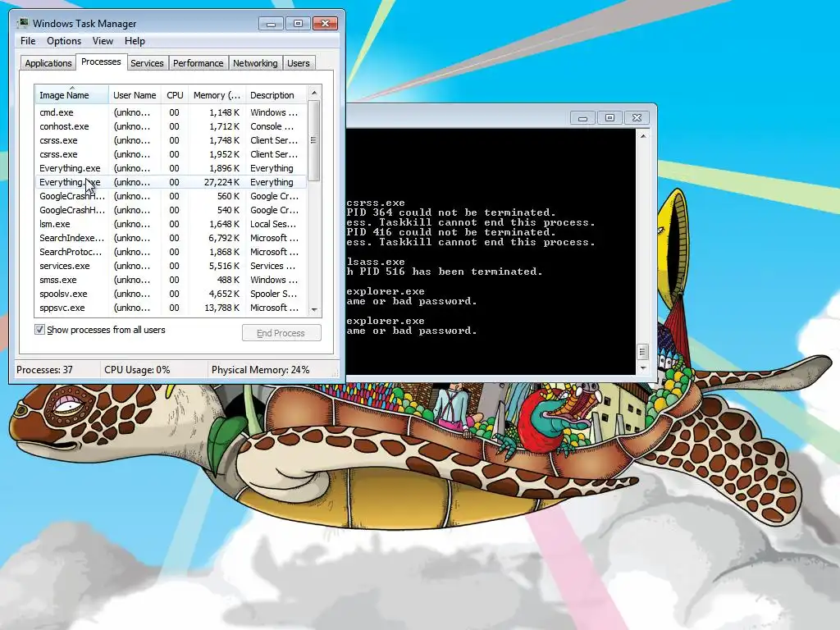Viewport: 840px width, 630px height.
Task: Click the Processes: 37 status bar entry
Action: (x=44, y=370)
